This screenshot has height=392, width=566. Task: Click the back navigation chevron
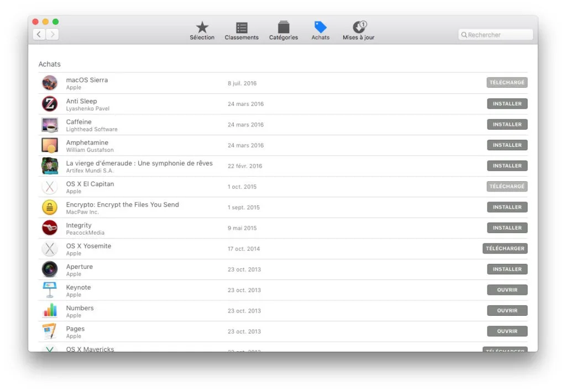[x=39, y=34]
